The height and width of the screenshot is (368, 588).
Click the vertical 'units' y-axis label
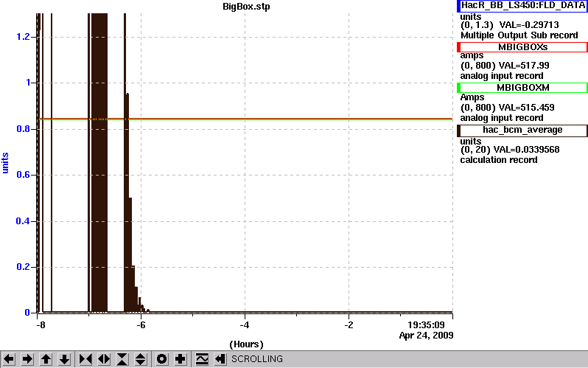5,163
